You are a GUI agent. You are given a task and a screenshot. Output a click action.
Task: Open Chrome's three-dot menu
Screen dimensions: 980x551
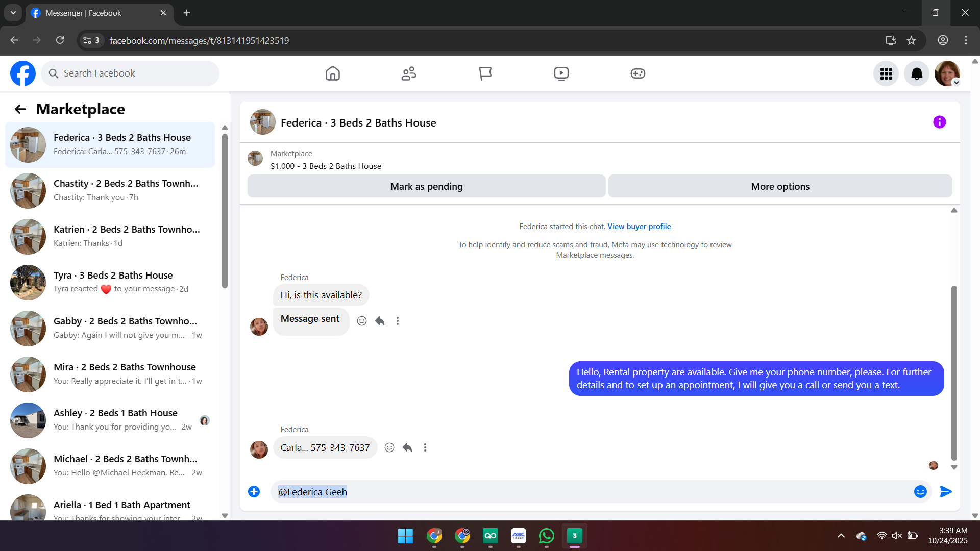966,40
